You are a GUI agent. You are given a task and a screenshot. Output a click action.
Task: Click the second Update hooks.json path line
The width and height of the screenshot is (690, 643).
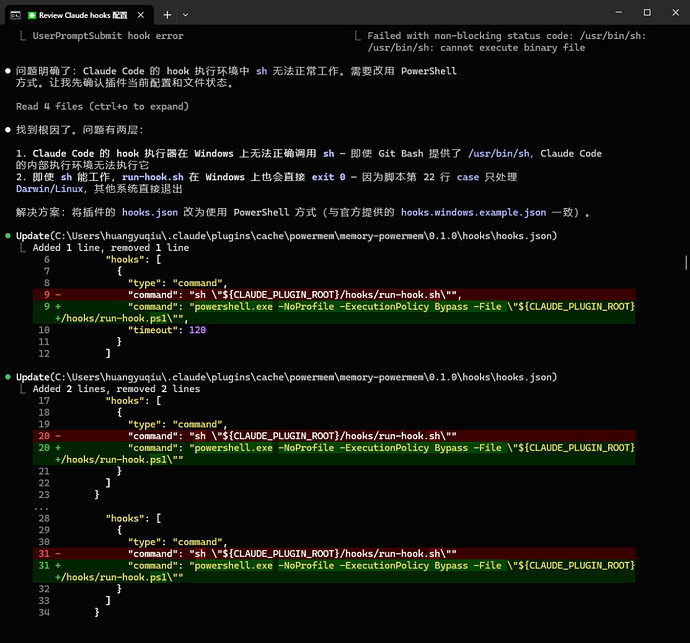pyautogui.click(x=286, y=377)
